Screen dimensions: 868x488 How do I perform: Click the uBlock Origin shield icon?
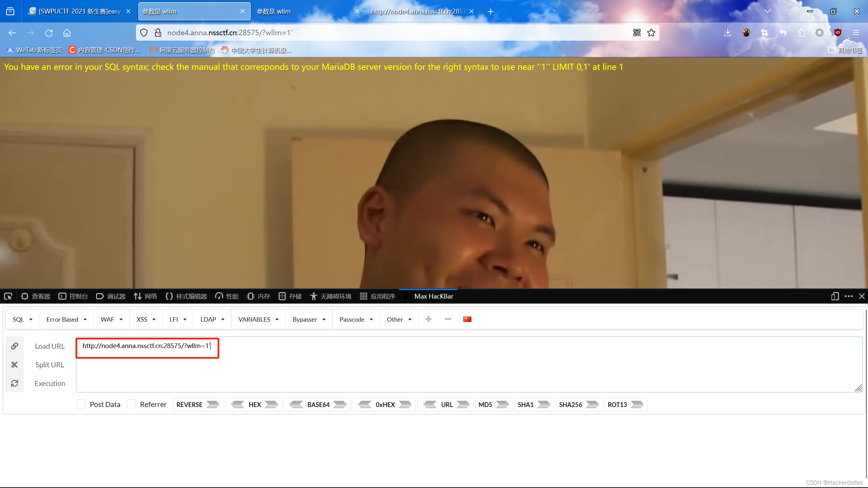click(x=837, y=33)
